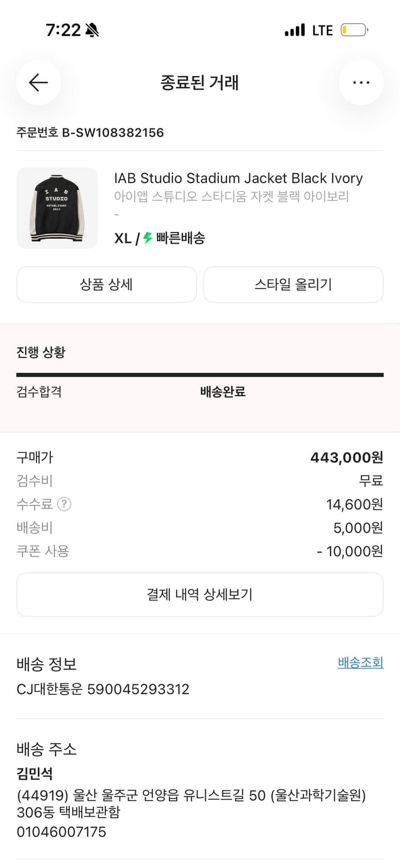Open the more options ellipsis menu
400x868 pixels.
pos(361,83)
